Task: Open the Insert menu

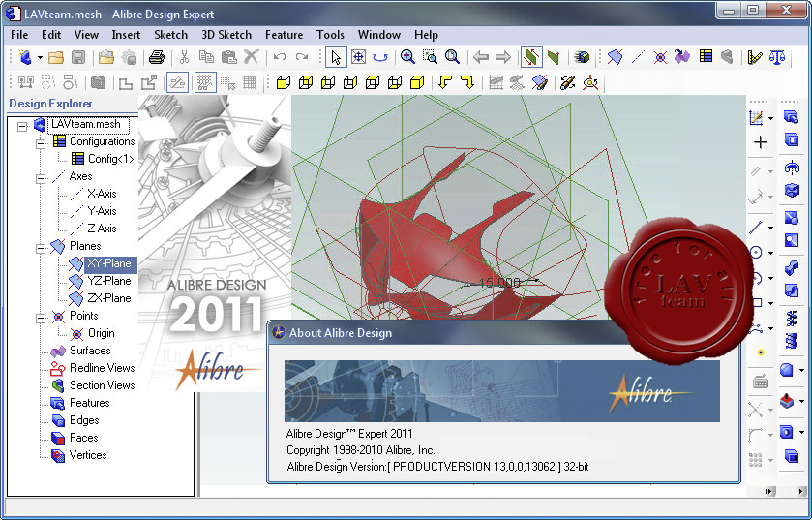Action: (126, 35)
